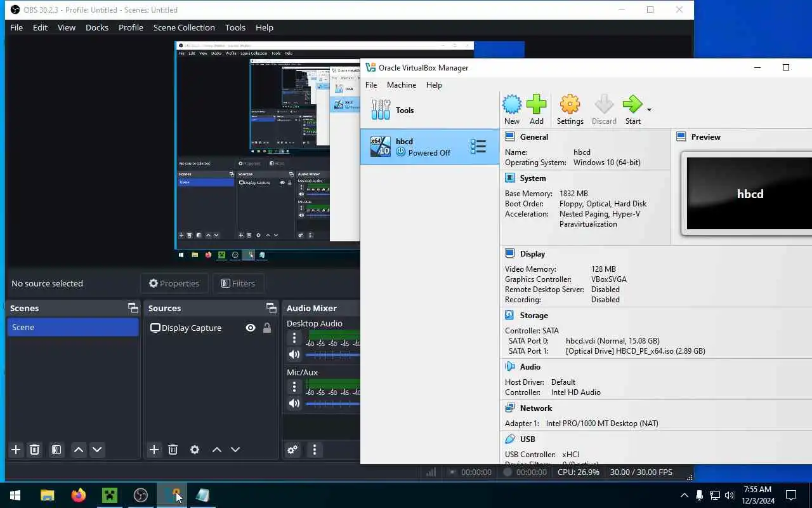Screen dimensions: 812x508
Task: Open Mic/Aux options dots menu
Action: click(x=294, y=387)
